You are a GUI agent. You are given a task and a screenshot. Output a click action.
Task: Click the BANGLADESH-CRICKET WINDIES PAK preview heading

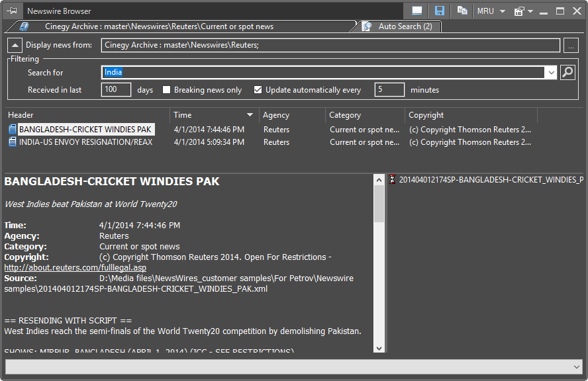tap(112, 181)
